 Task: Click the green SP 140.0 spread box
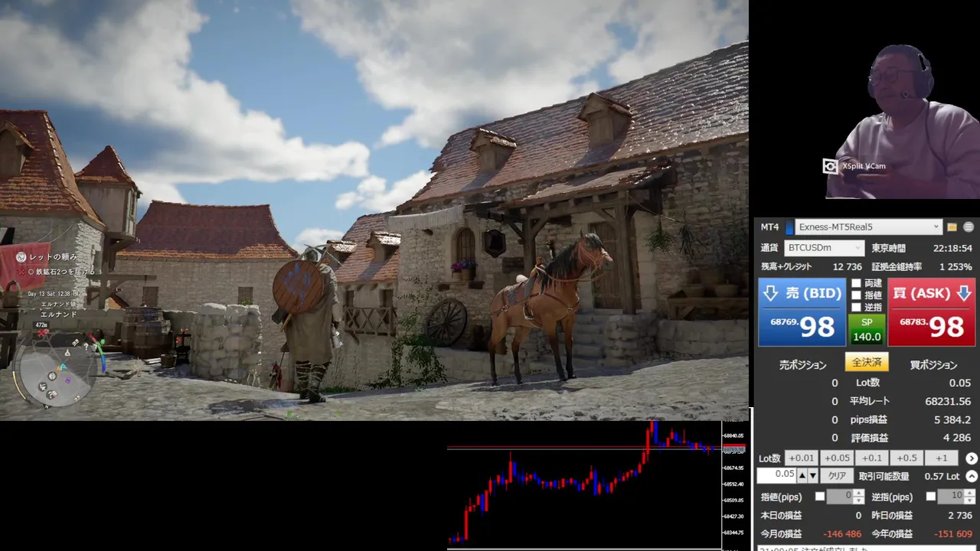tap(867, 330)
